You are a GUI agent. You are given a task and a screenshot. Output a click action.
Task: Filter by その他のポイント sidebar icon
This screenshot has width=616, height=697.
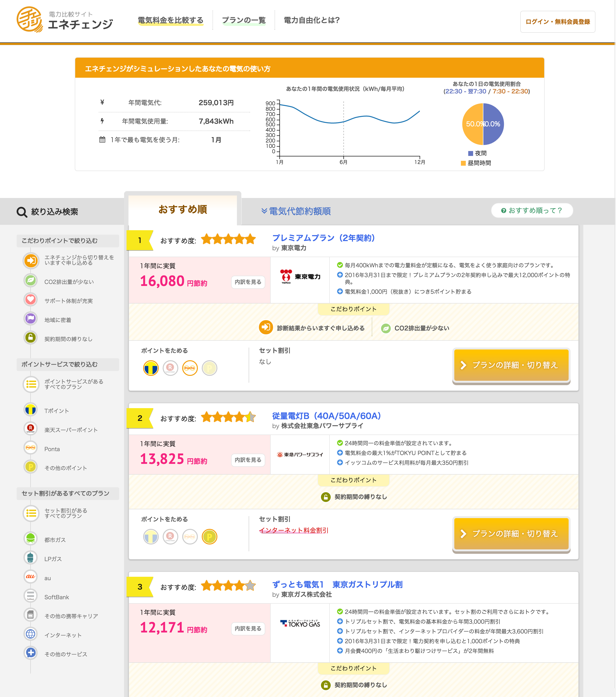[31, 467]
